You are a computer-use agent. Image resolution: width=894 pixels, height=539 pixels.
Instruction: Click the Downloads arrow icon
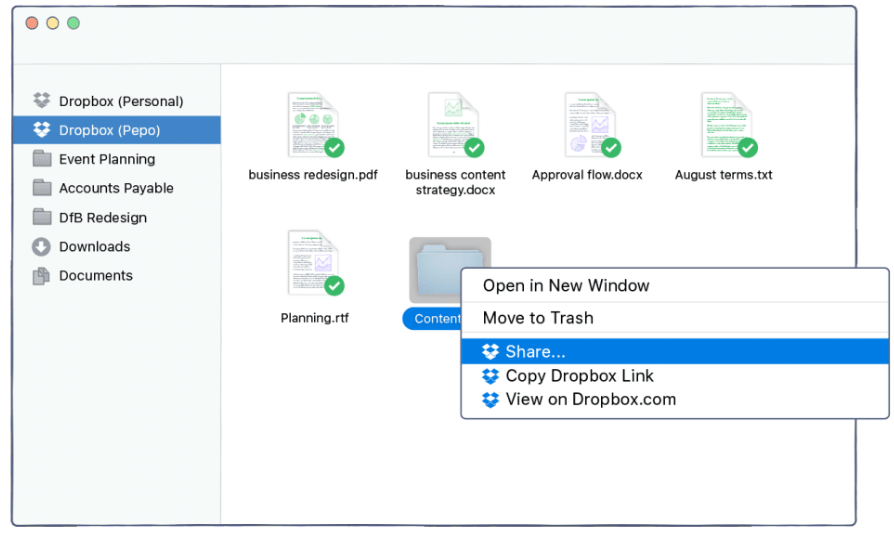point(41,246)
